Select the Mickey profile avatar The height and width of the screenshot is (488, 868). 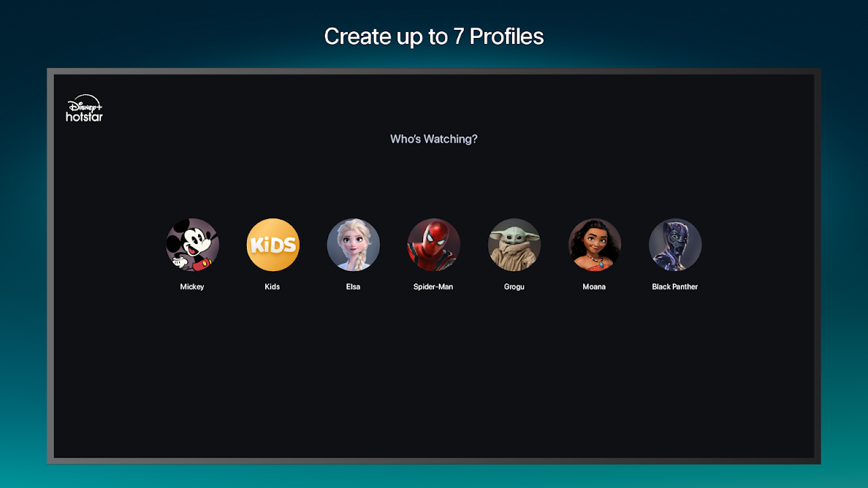click(x=193, y=245)
